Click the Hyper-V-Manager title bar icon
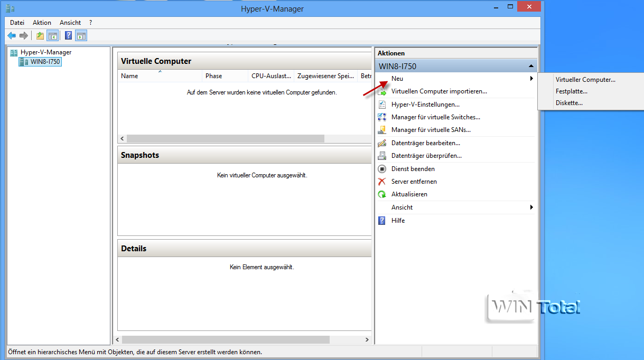 click(x=10, y=8)
